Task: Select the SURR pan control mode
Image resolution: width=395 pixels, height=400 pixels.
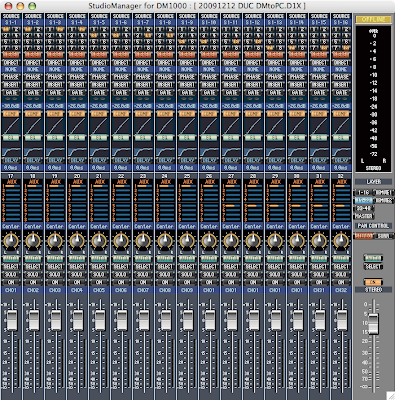Action: coord(383,236)
